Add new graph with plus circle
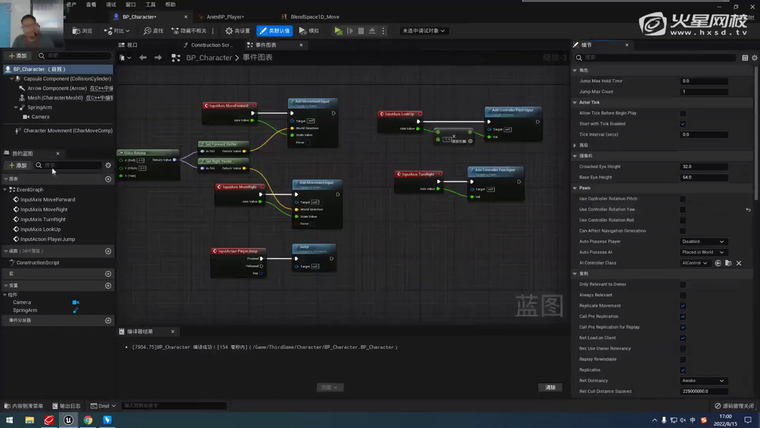 coord(108,179)
